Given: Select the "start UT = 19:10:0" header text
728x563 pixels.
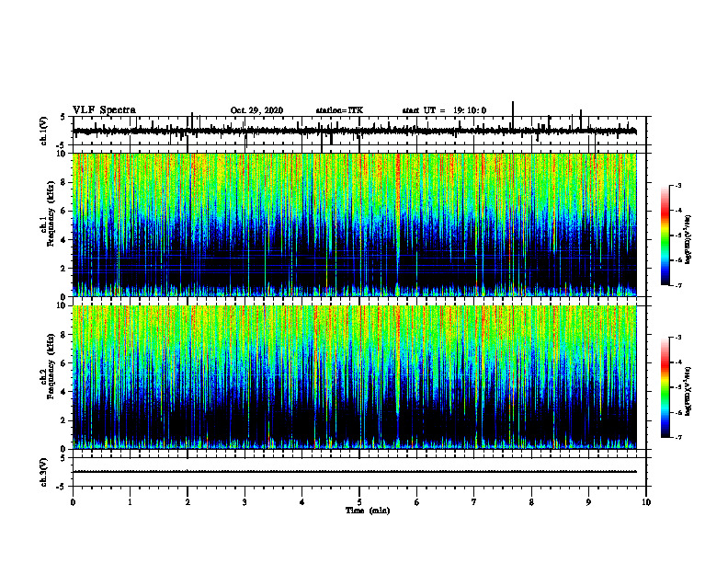Looking at the screenshot, I should coord(444,110).
